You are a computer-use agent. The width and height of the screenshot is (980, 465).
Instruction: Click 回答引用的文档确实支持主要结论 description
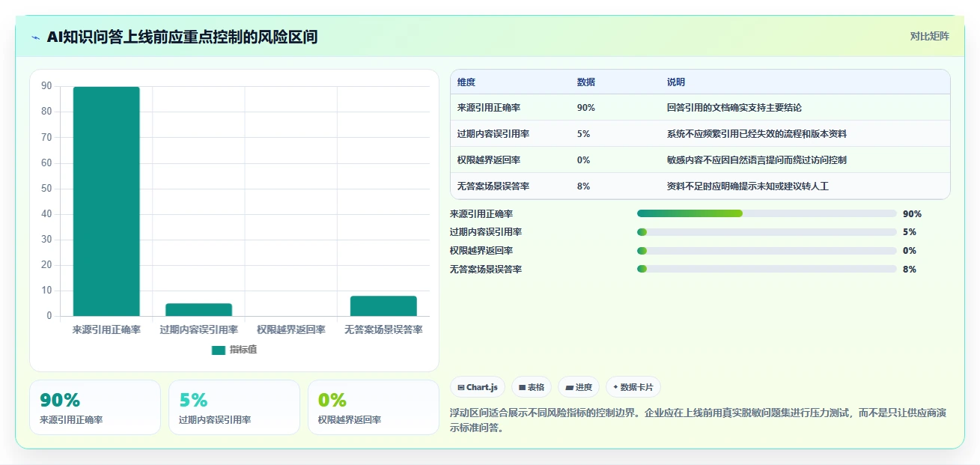(x=734, y=108)
